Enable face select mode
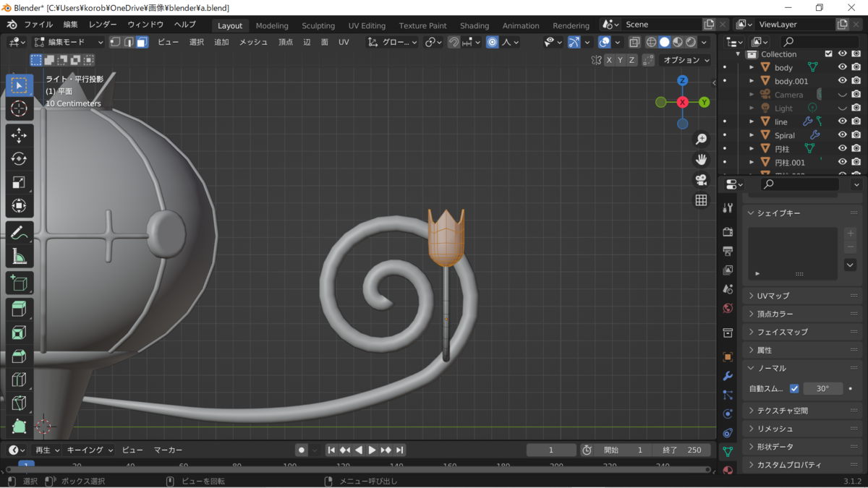 tap(142, 42)
